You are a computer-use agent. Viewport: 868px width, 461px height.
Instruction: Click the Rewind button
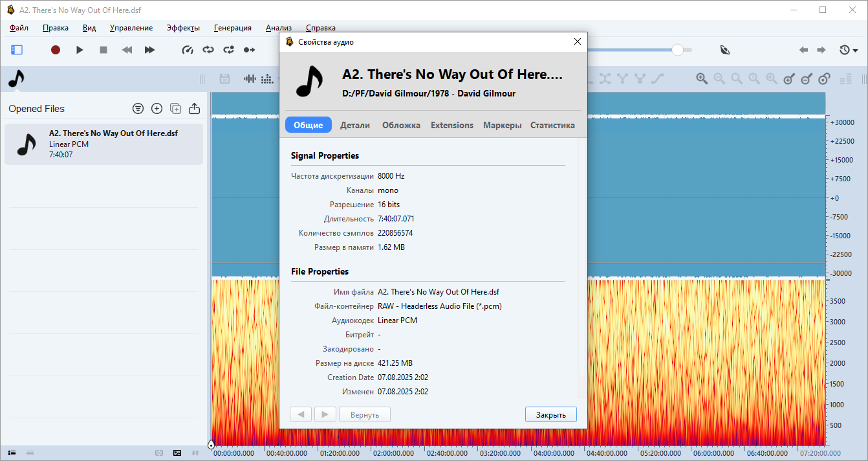coord(127,50)
